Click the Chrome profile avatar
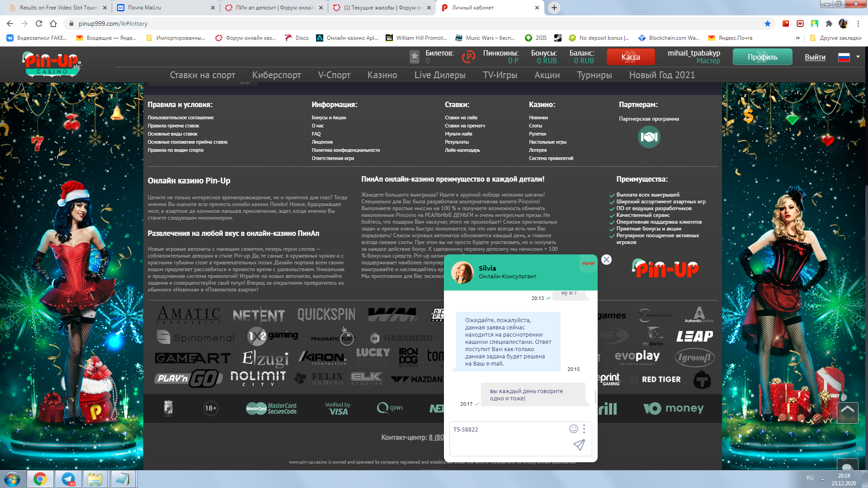 [x=843, y=23]
